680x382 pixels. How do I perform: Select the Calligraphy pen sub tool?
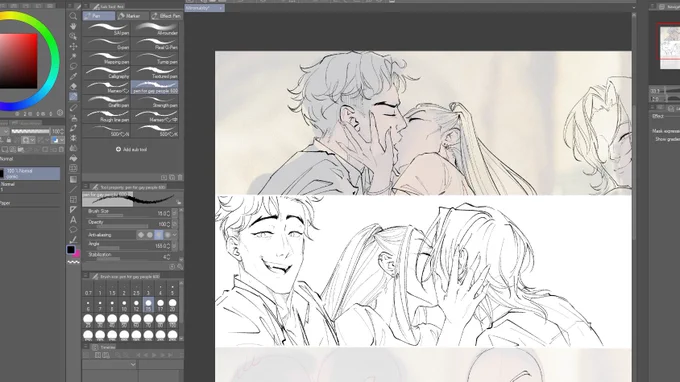[106, 73]
